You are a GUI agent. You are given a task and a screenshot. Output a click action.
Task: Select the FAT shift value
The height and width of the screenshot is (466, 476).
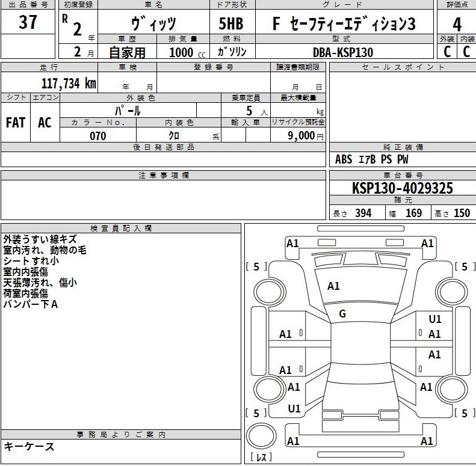pyautogui.click(x=16, y=123)
